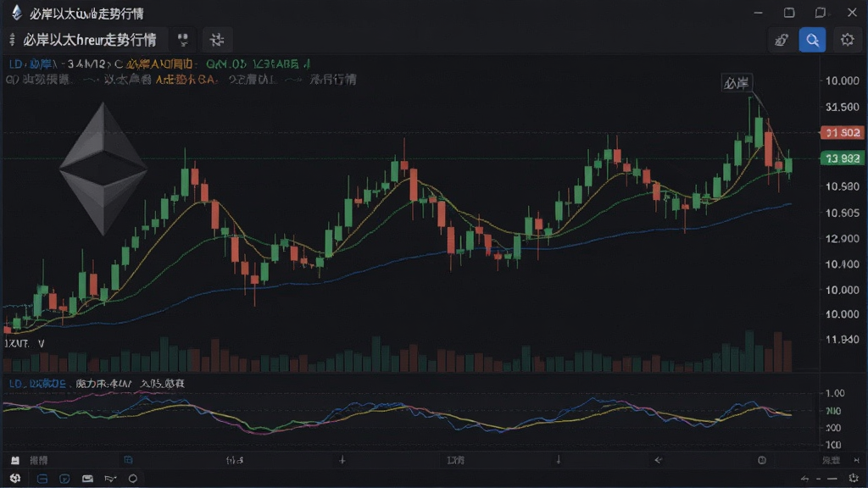Click the icon at far right of the bottom tab bar
The image size is (868, 488).
pos(856,460)
